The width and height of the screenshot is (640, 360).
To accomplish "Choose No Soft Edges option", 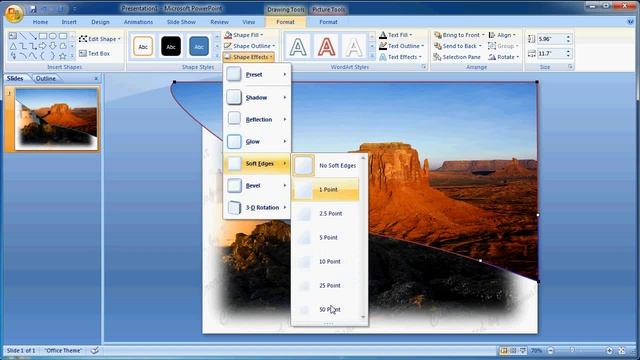I will click(326, 166).
